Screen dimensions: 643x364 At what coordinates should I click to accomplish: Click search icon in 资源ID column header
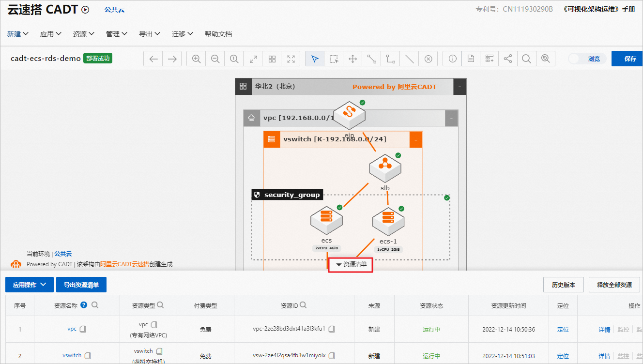(x=303, y=305)
